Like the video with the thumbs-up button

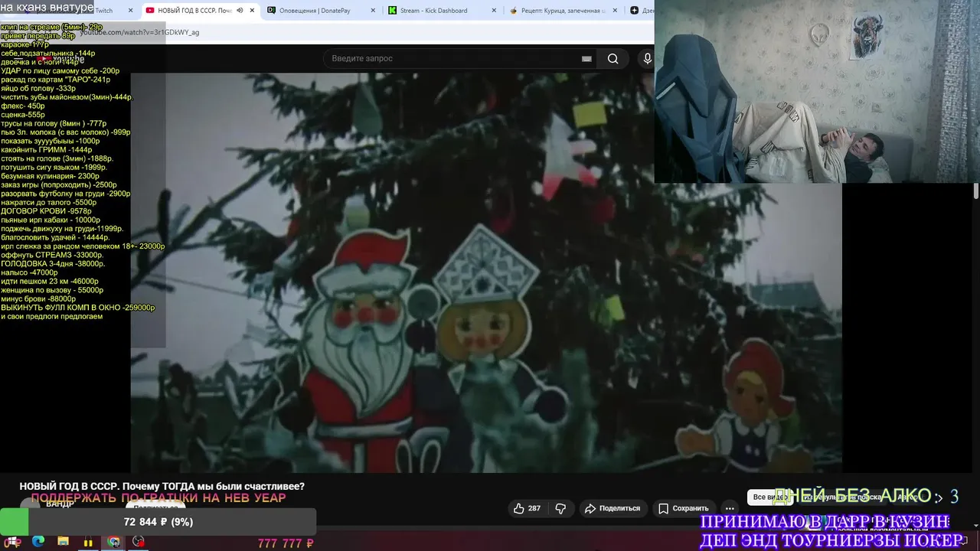pos(528,508)
